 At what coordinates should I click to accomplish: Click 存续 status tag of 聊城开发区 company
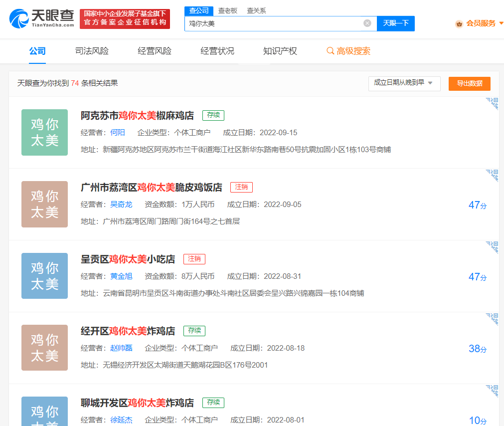point(213,403)
